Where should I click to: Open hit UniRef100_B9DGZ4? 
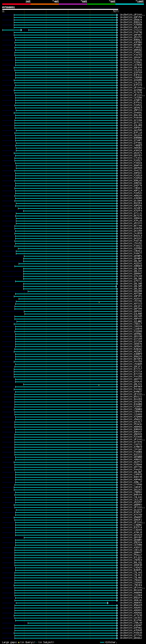pos(131,22)
